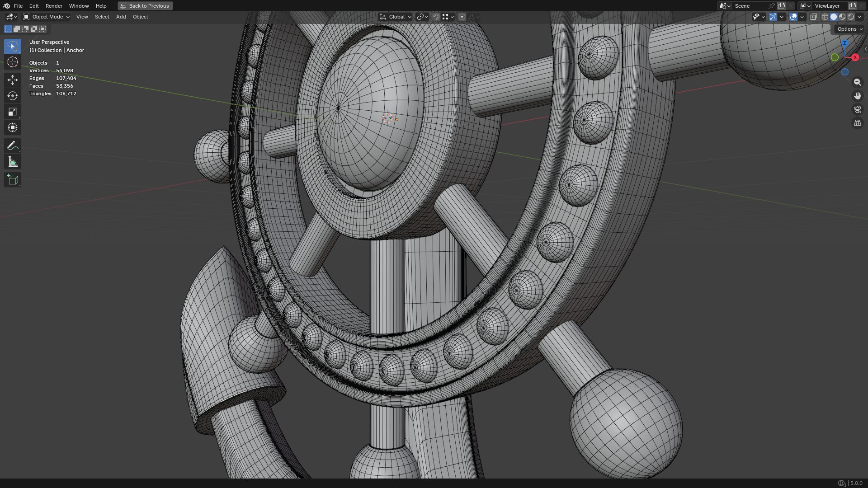868x488 pixels.
Task: Open editor type dropdown
Action: (11, 17)
